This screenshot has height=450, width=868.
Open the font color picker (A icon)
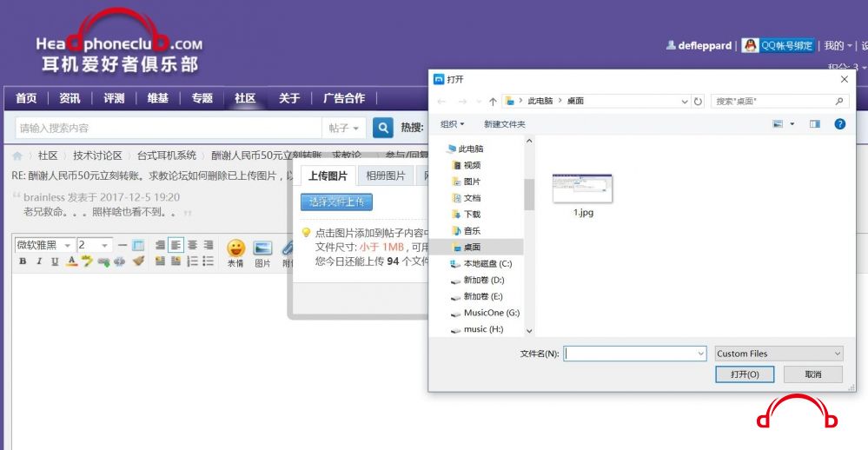pos(71,261)
